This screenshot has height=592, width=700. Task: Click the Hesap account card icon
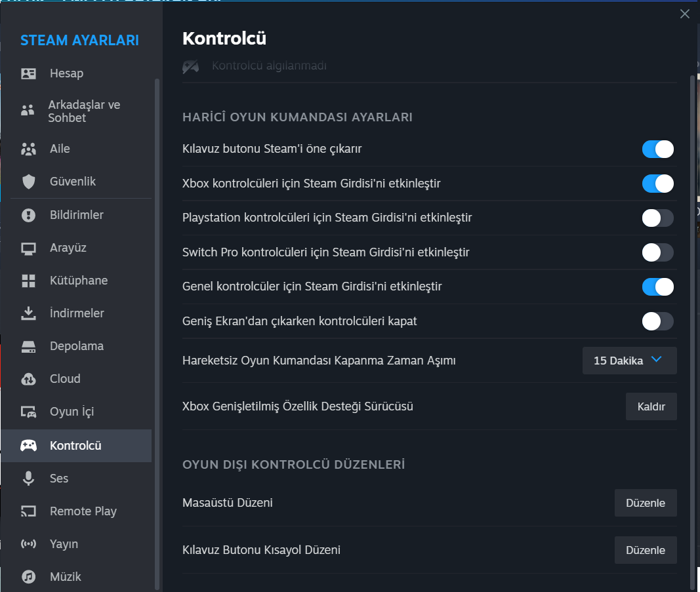(x=28, y=73)
